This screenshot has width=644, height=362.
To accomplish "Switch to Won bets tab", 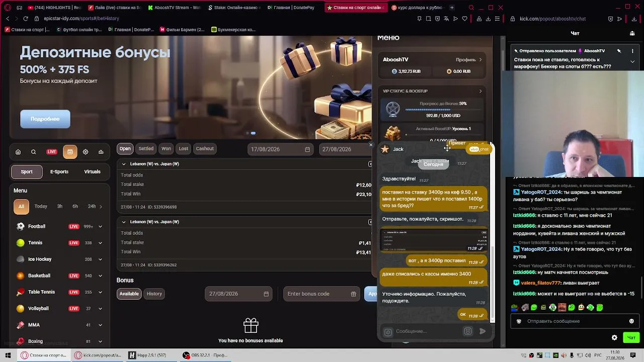I will [x=166, y=149].
